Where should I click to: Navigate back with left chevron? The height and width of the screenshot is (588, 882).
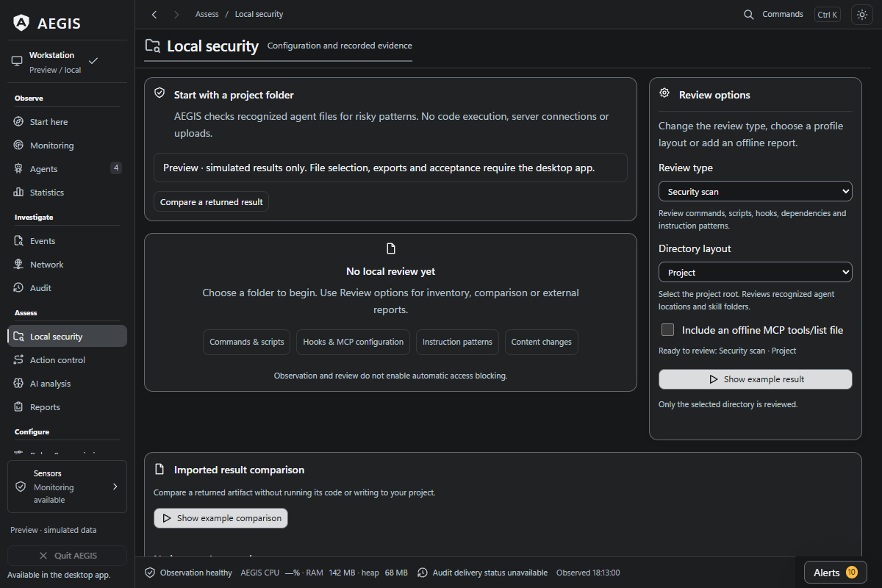[x=154, y=15]
